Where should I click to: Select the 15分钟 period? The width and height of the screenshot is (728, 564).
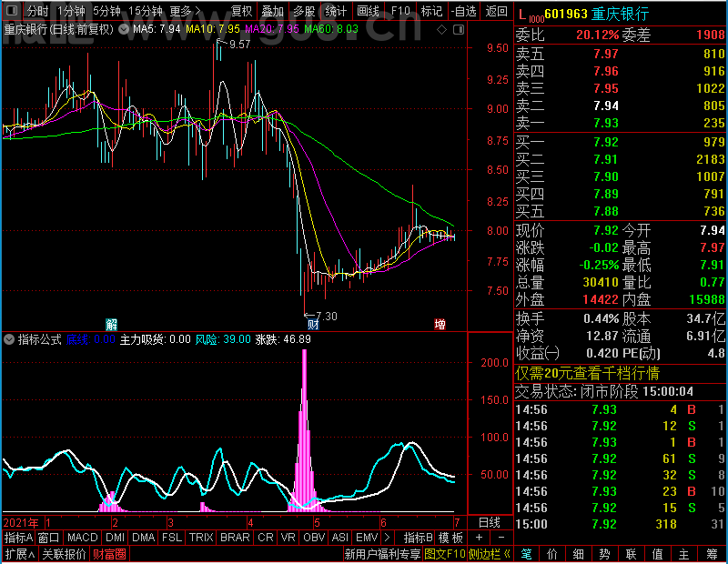coord(146,11)
